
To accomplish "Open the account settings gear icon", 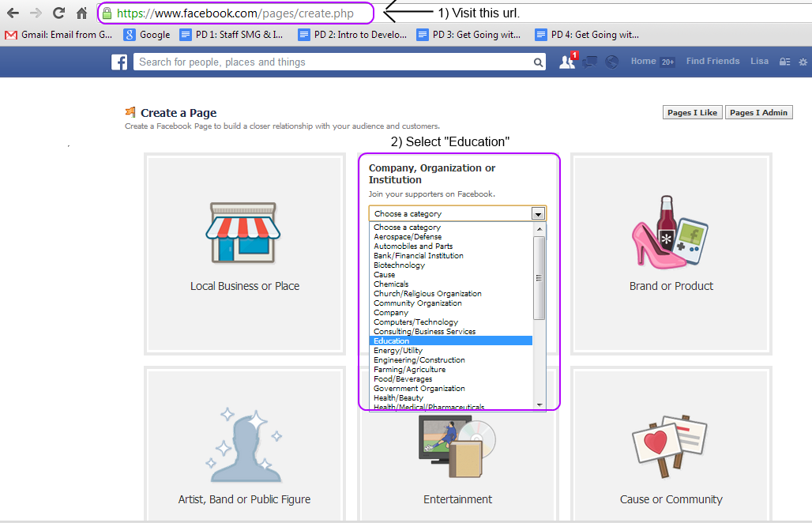I will pyautogui.click(x=803, y=62).
